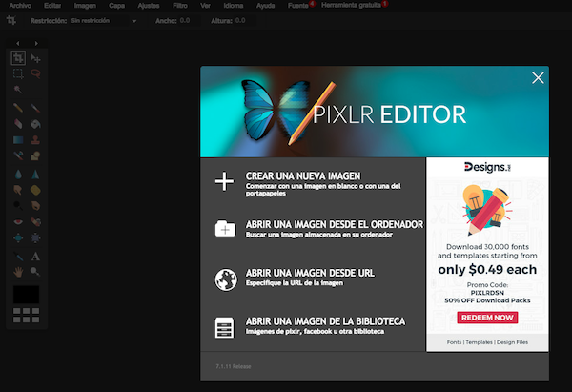Select the Move tool

pyautogui.click(x=35, y=57)
